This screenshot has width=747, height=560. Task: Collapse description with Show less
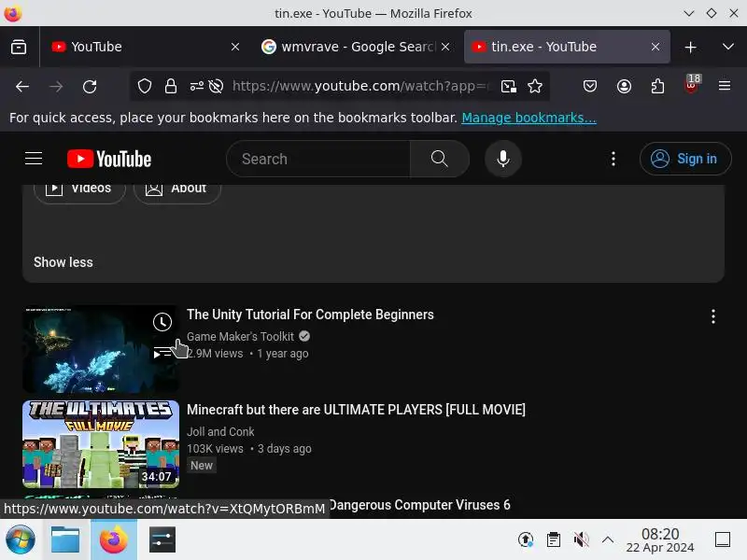(x=63, y=262)
